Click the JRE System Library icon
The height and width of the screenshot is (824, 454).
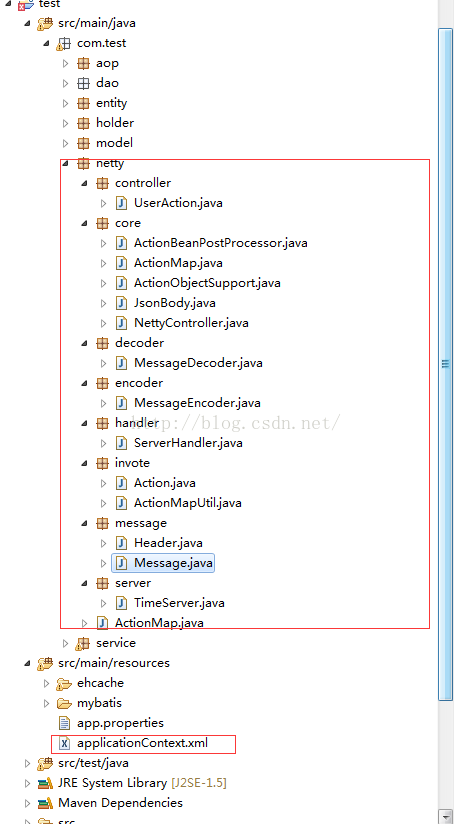point(45,783)
